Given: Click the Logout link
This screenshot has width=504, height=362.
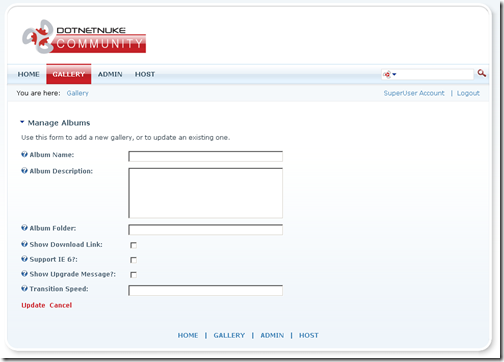Looking at the screenshot, I should click(468, 93).
